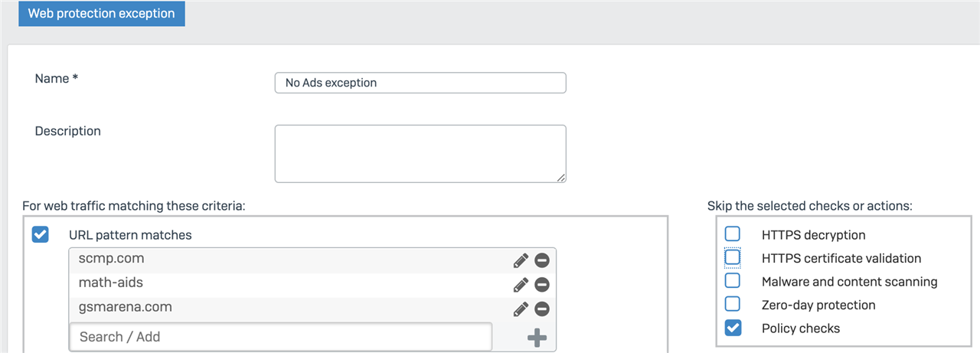
Task: Check the Malware and content scanning box
Action: (x=733, y=281)
